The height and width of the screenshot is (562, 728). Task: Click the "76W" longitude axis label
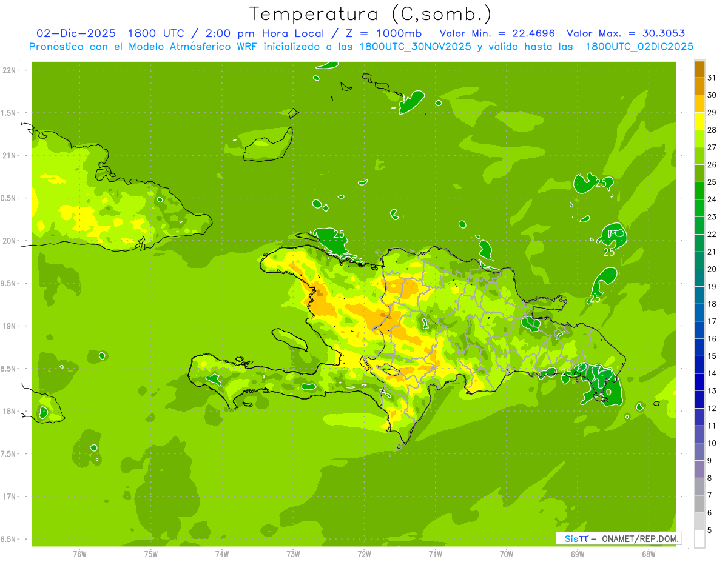[79, 554]
